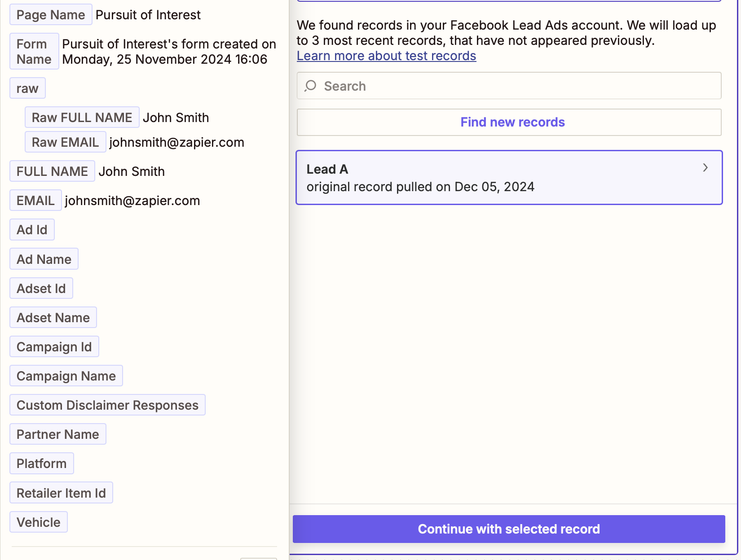Image resolution: width=741 pixels, height=560 pixels.
Task: Click the raw field label
Action: point(27,88)
